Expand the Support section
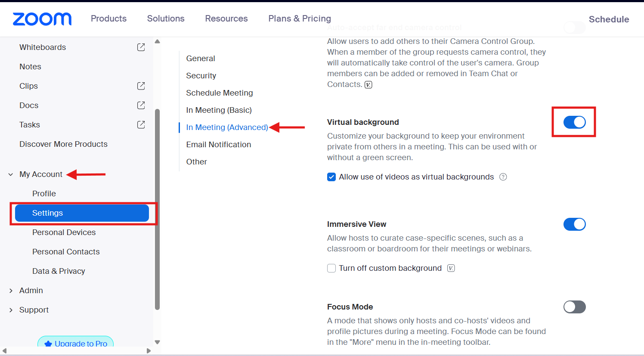This screenshot has height=356, width=644. (11, 310)
